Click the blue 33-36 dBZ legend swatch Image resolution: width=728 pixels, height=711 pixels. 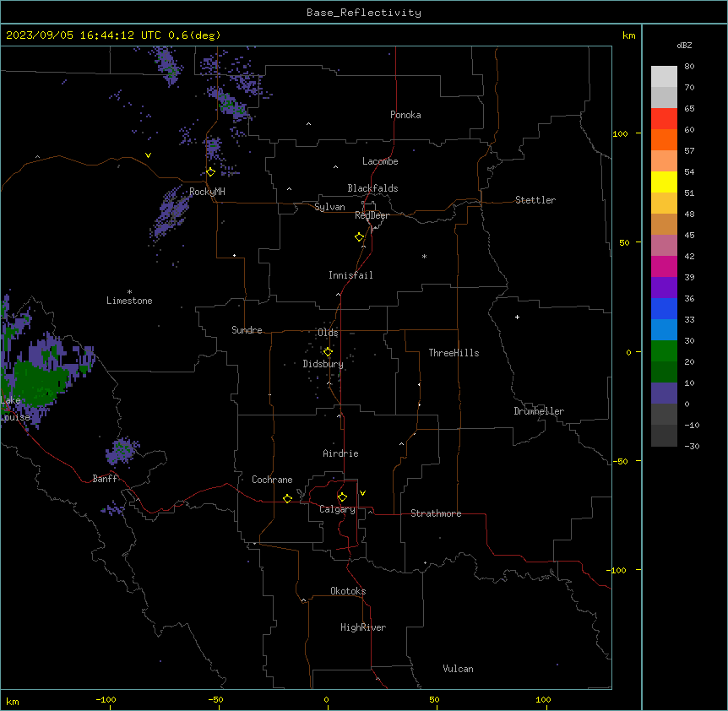[x=664, y=308]
